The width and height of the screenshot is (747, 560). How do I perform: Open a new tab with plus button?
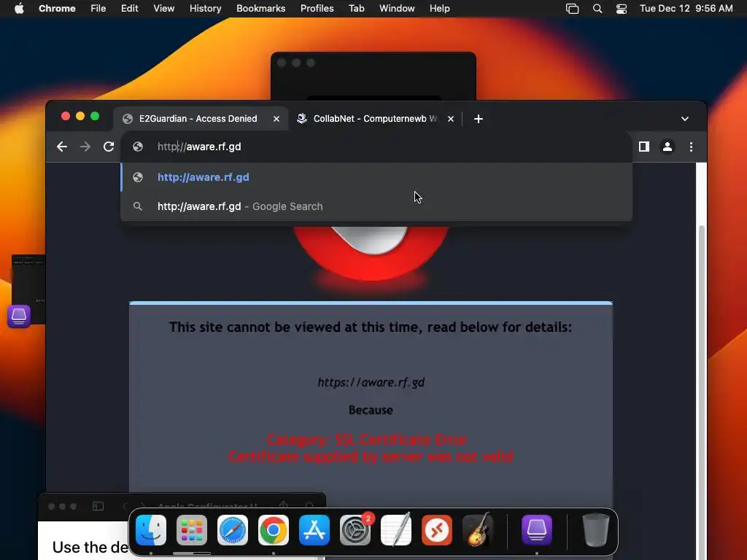point(479,119)
